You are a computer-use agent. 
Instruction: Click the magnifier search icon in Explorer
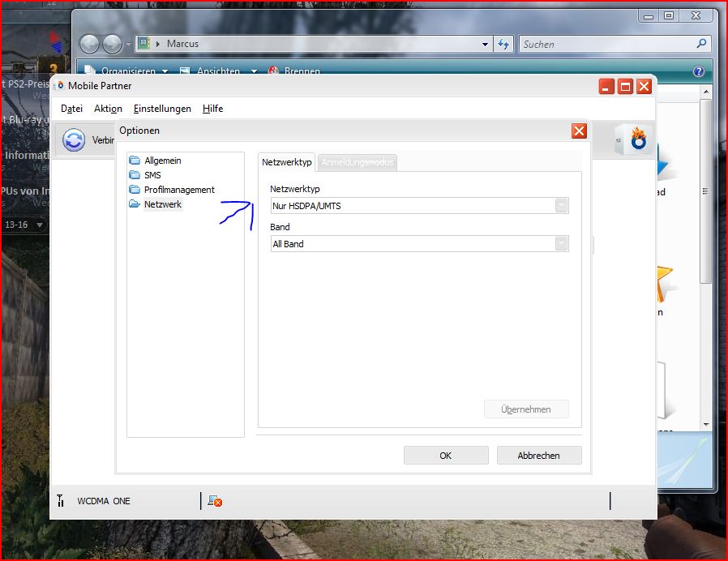click(701, 44)
